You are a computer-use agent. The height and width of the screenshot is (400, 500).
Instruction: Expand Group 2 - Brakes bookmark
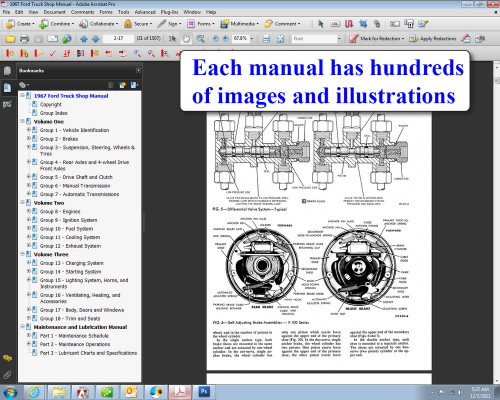point(29,138)
